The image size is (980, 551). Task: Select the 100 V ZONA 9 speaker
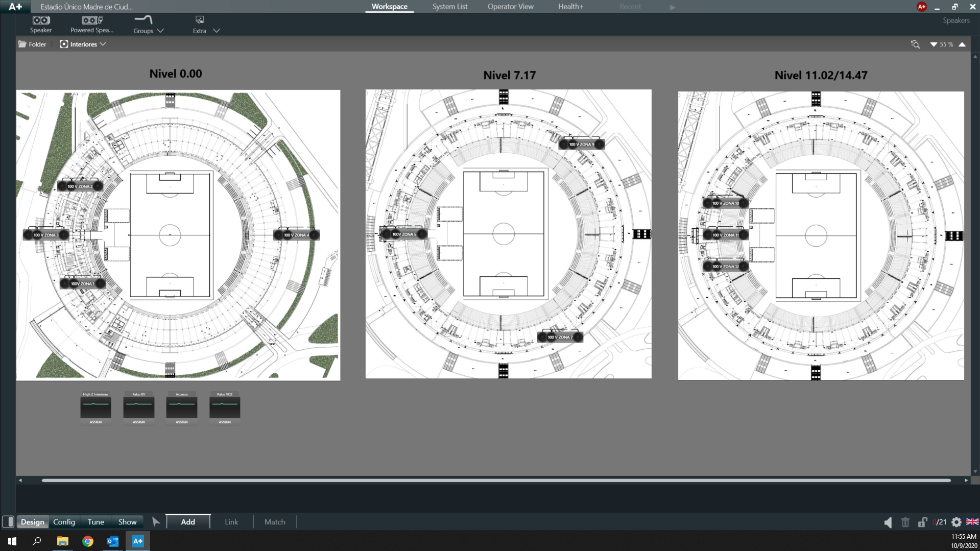click(x=581, y=145)
